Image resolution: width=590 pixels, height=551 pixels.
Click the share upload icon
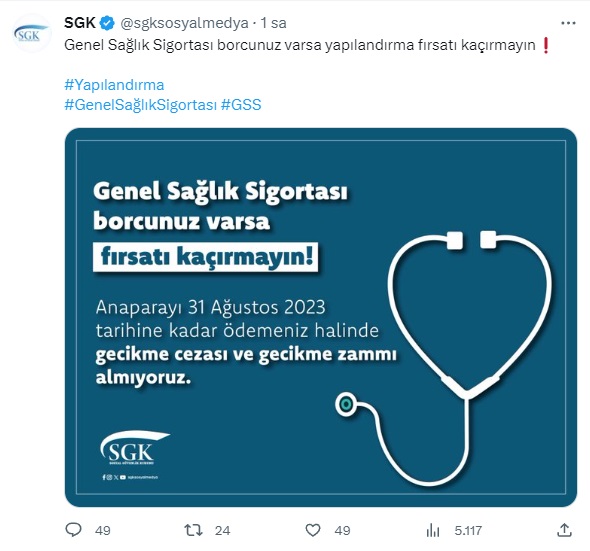[x=564, y=530]
